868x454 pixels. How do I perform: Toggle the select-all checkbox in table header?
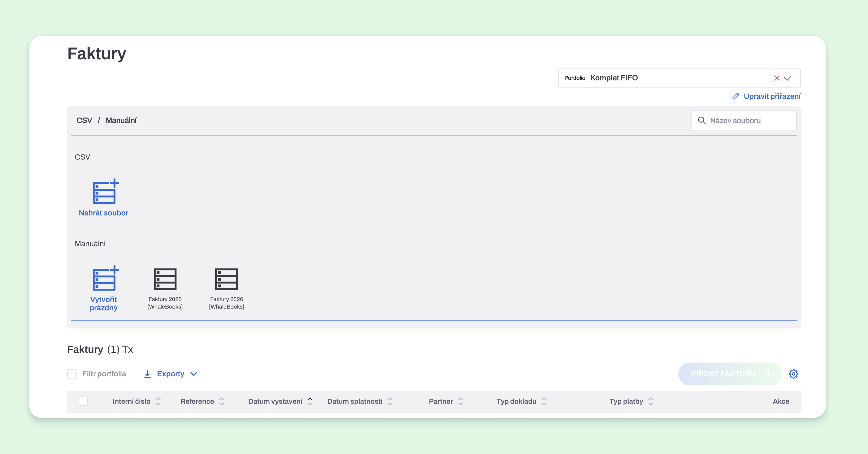[83, 401]
